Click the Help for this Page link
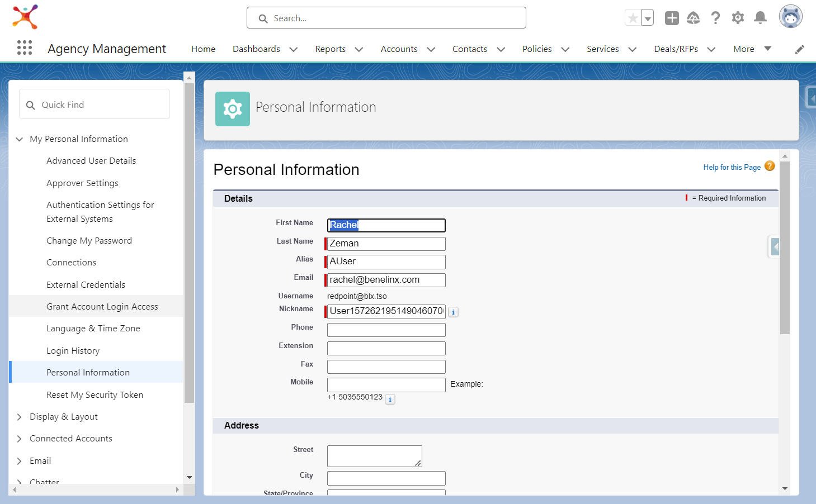 (x=732, y=167)
